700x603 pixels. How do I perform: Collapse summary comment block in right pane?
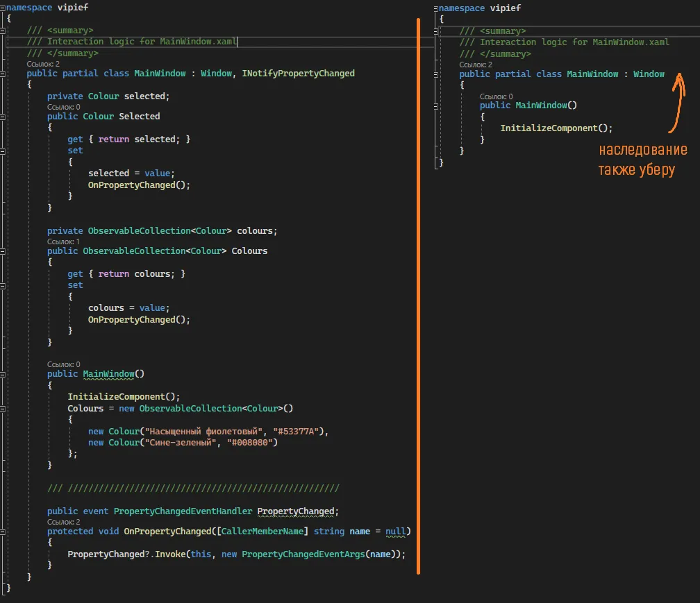(x=435, y=32)
